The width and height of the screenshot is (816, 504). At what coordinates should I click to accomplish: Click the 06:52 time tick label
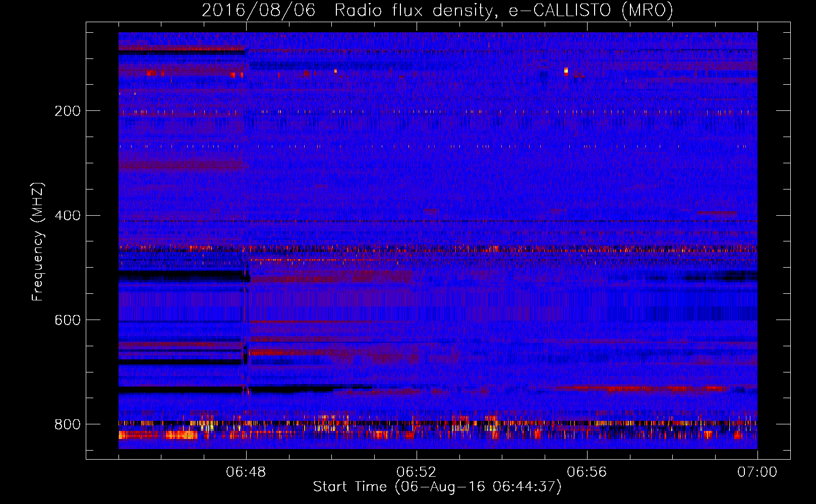[x=417, y=472]
